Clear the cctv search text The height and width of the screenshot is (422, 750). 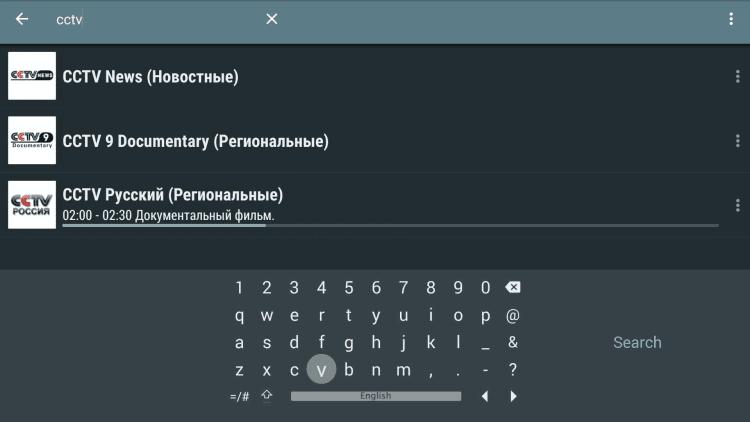[271, 19]
